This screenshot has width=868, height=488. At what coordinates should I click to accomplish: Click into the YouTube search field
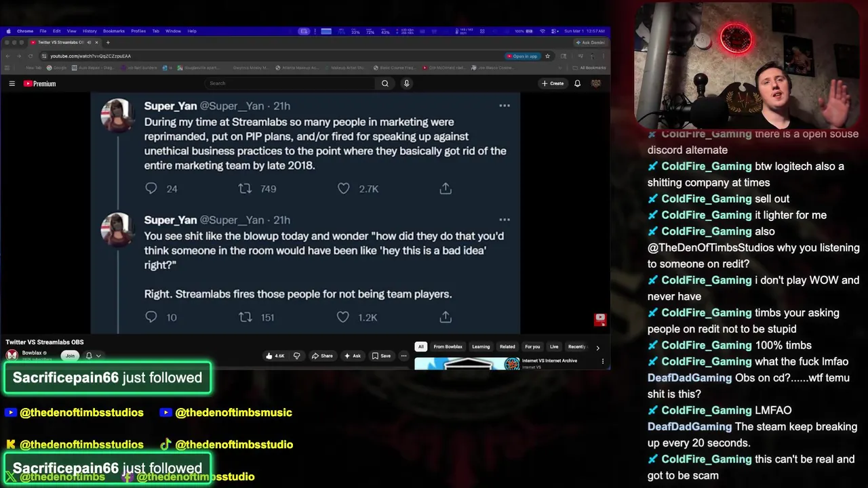click(x=290, y=83)
